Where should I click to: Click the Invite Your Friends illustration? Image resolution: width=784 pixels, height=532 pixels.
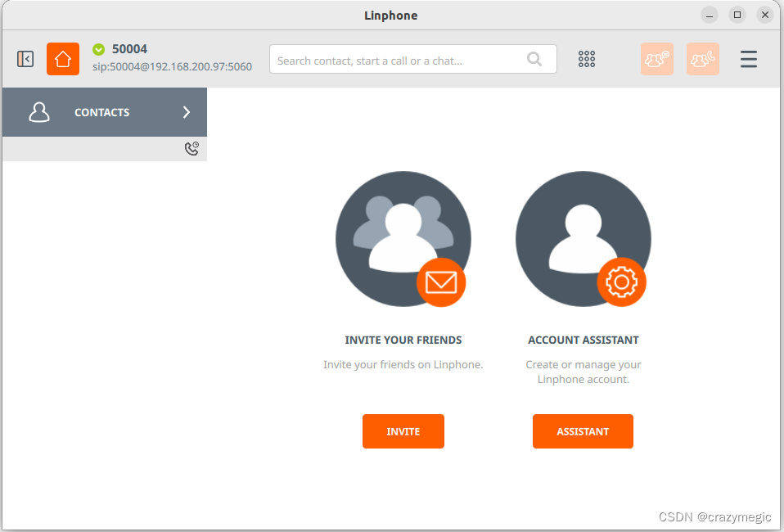[403, 239]
